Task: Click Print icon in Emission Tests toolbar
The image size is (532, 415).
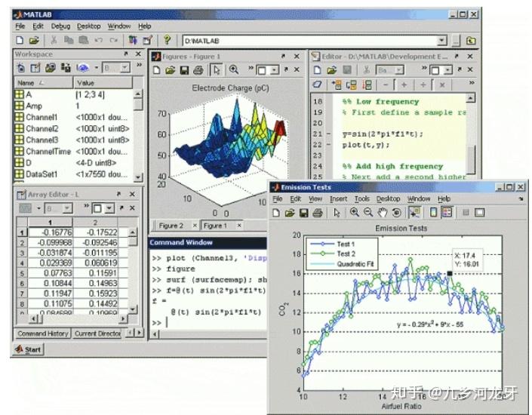Action: coord(318,213)
